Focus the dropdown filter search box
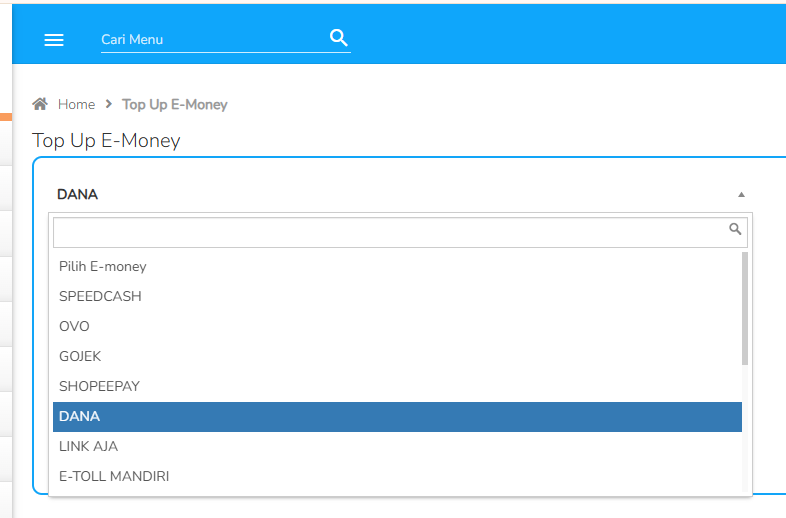Screen dimensions: 786x518 point(400,232)
